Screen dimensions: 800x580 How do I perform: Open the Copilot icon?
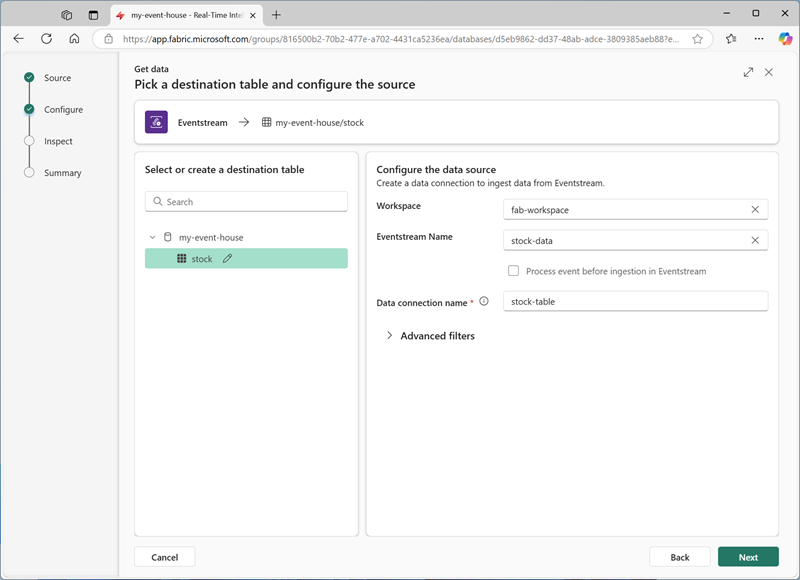click(x=785, y=39)
